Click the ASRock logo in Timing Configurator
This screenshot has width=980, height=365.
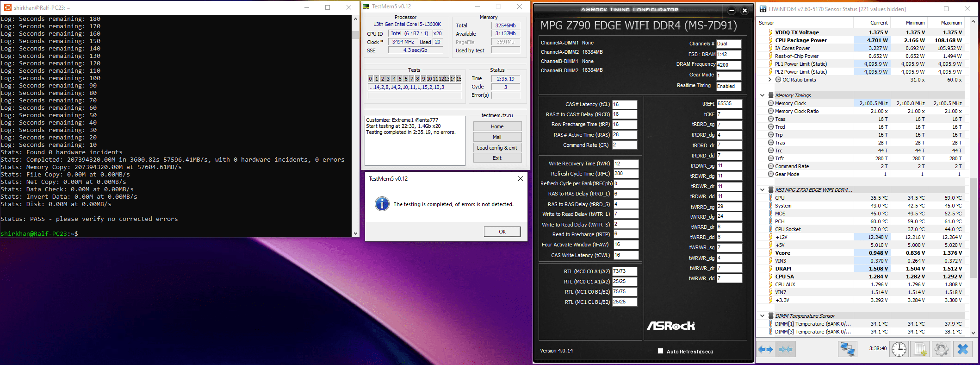pyautogui.click(x=671, y=326)
